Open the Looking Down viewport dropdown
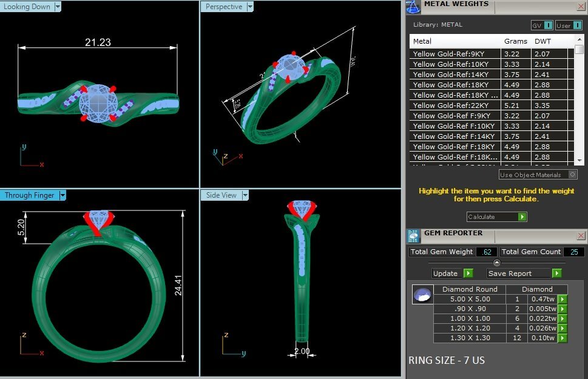The image size is (588, 379). 58,7
